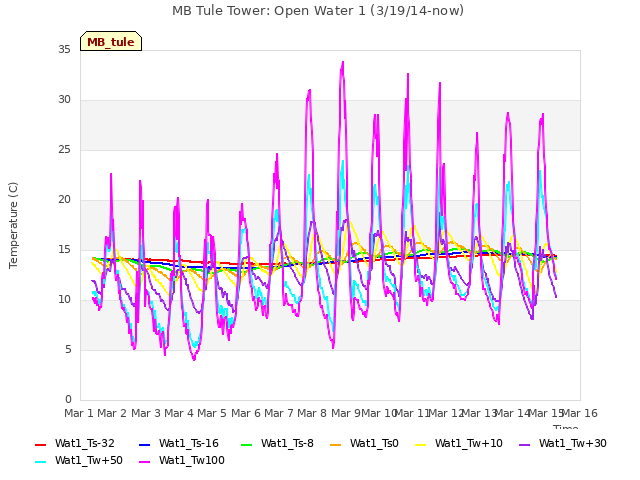Screen dimensions: 640x480
Task: Select the Wat1_Ts-32 legend label
Action: point(85,444)
